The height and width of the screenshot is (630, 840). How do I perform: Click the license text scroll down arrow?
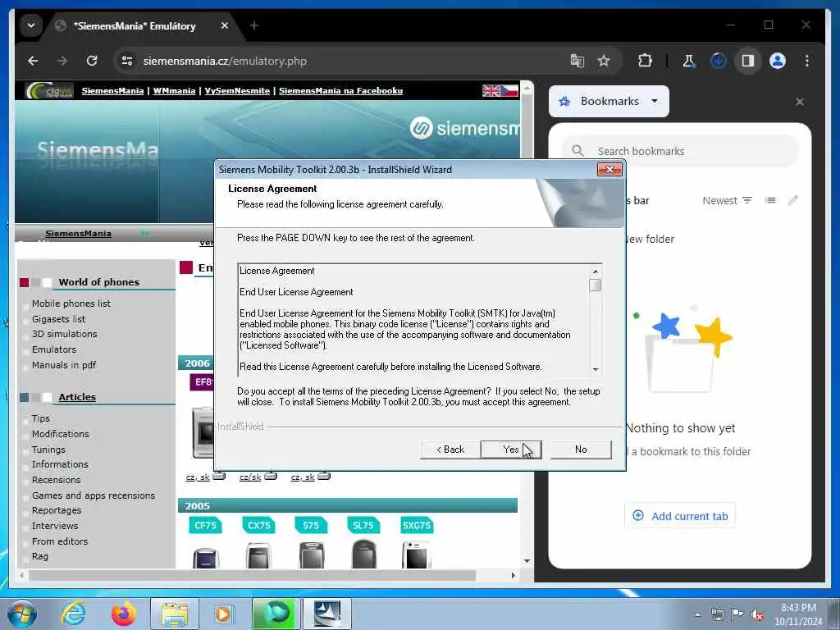(x=596, y=370)
